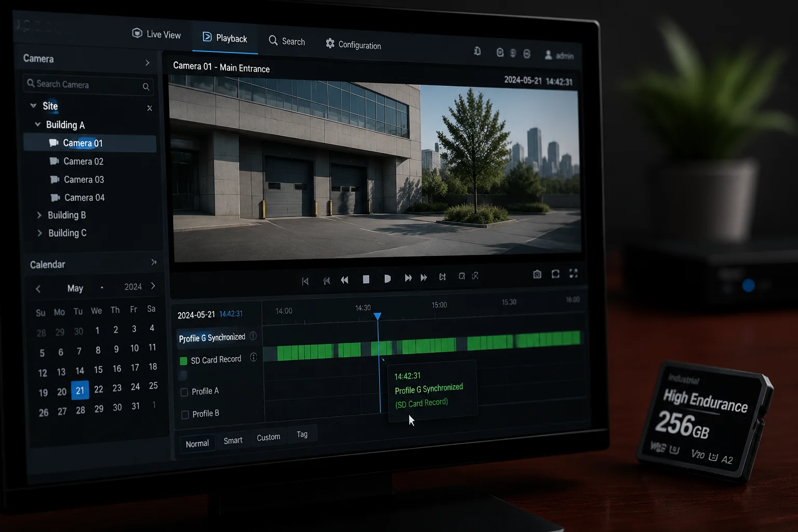
Task: Click the 'Camera 01 - Main Entrance' title
Action: pyautogui.click(x=221, y=67)
